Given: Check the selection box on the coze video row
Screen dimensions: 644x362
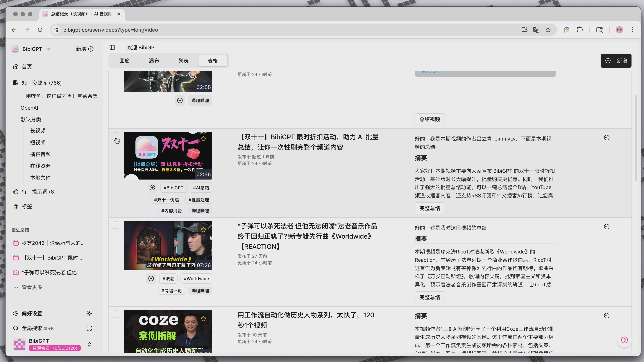Looking at the screenshot, I should 115,314.
